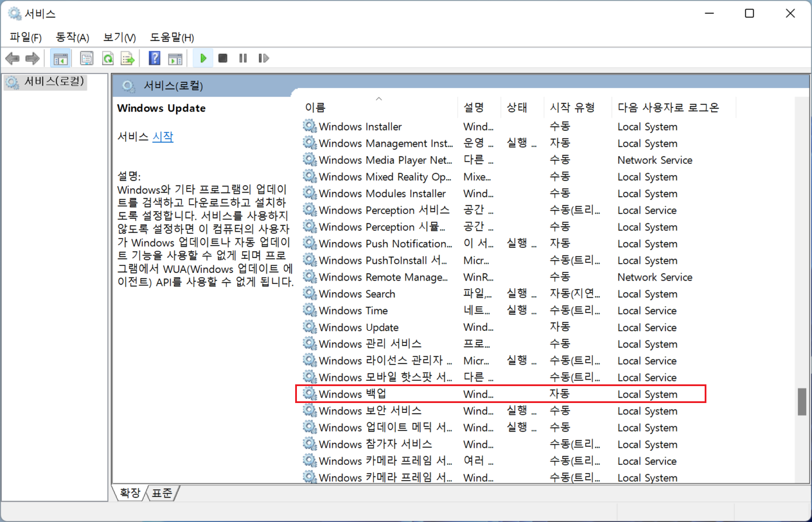This screenshot has height=522, width=812.
Task: Select the Windows Perception 서비스 name
Action: tap(384, 211)
